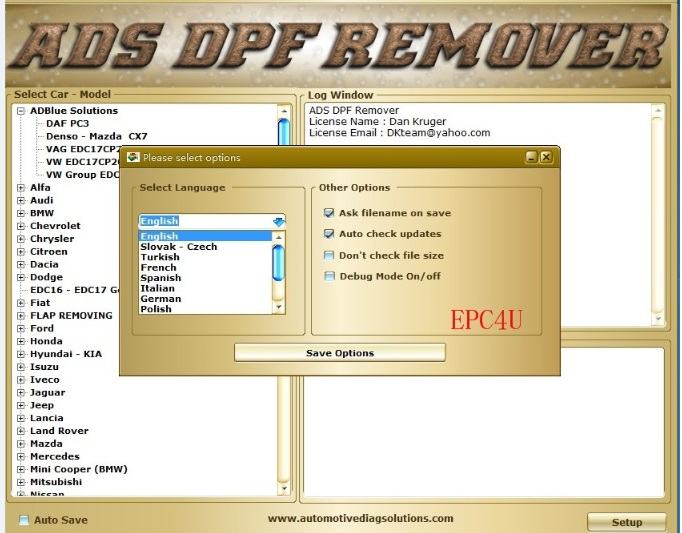Expand the Iveco tree node
Screen dimensions: 682x533
coord(20,380)
